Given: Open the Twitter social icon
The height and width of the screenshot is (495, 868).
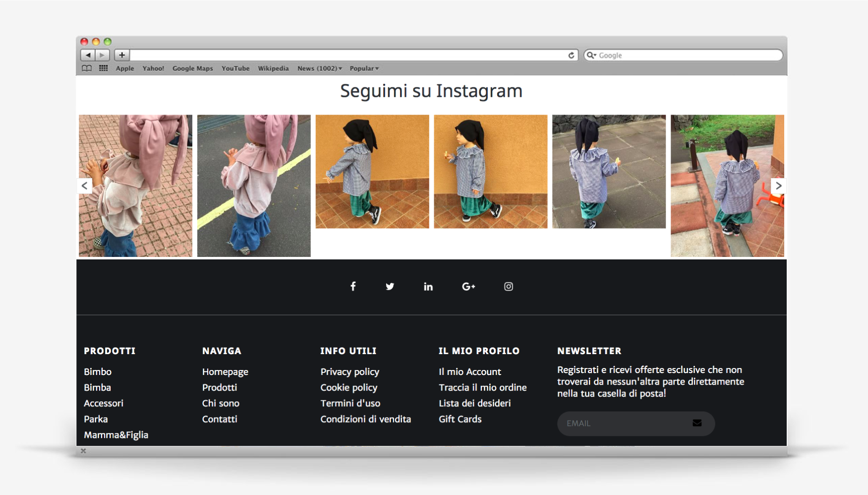Looking at the screenshot, I should [390, 287].
